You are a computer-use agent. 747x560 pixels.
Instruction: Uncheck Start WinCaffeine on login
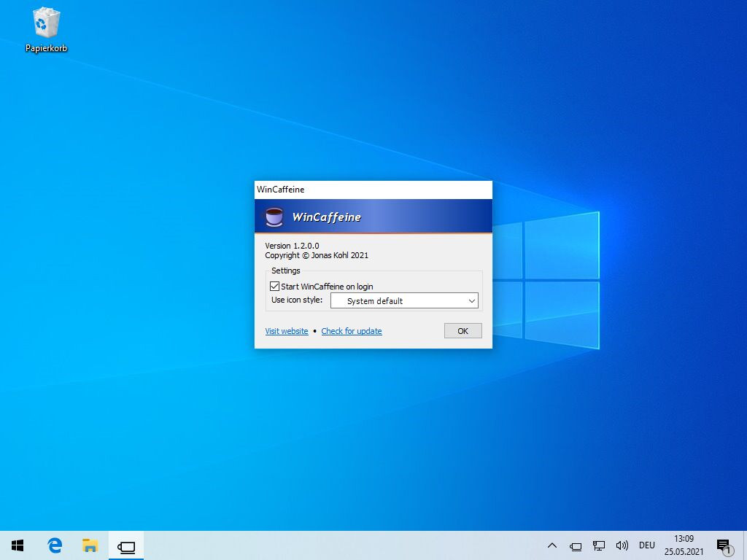[274, 286]
